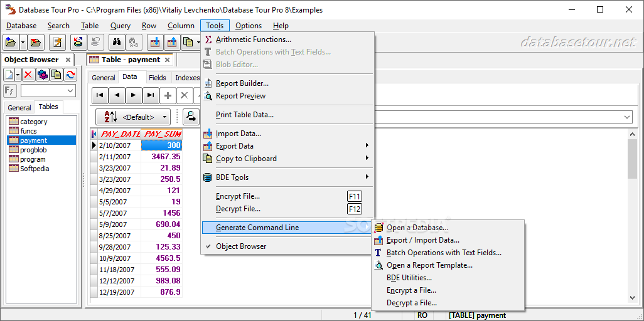
Task: Click the export data toolbar icon
Action: point(172,42)
